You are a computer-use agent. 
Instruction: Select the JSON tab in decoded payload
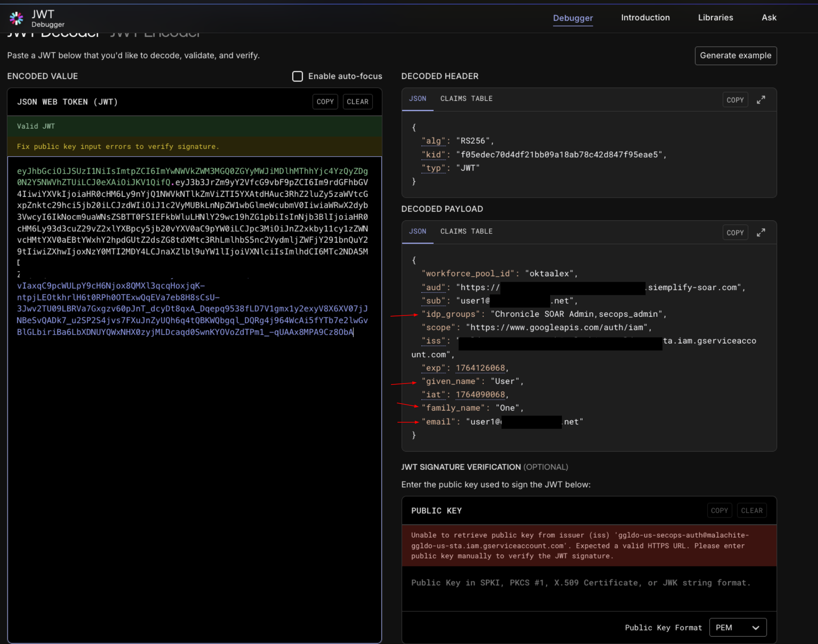417,231
